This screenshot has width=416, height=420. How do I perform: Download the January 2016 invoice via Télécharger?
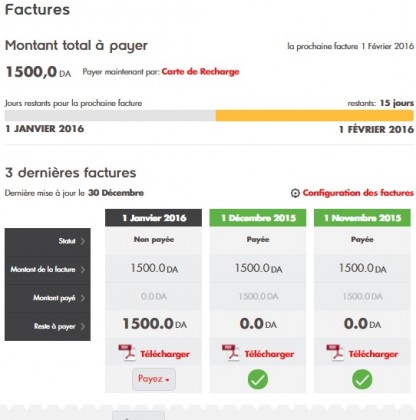tap(165, 354)
